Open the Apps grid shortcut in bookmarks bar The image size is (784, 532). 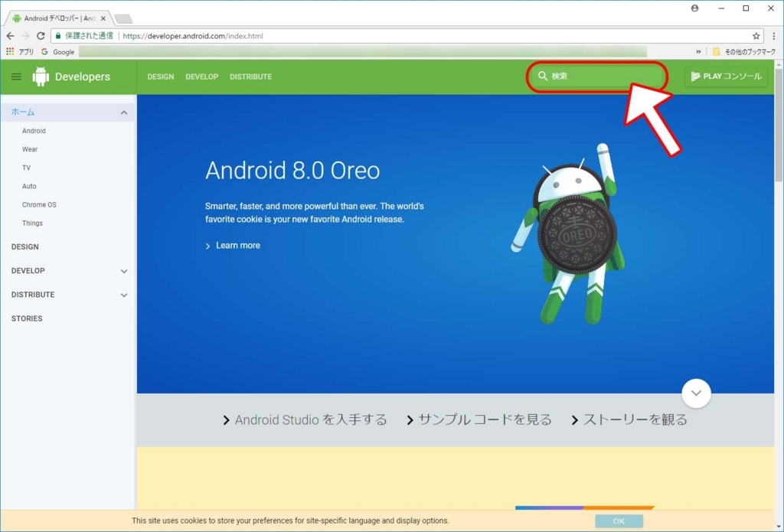19,51
